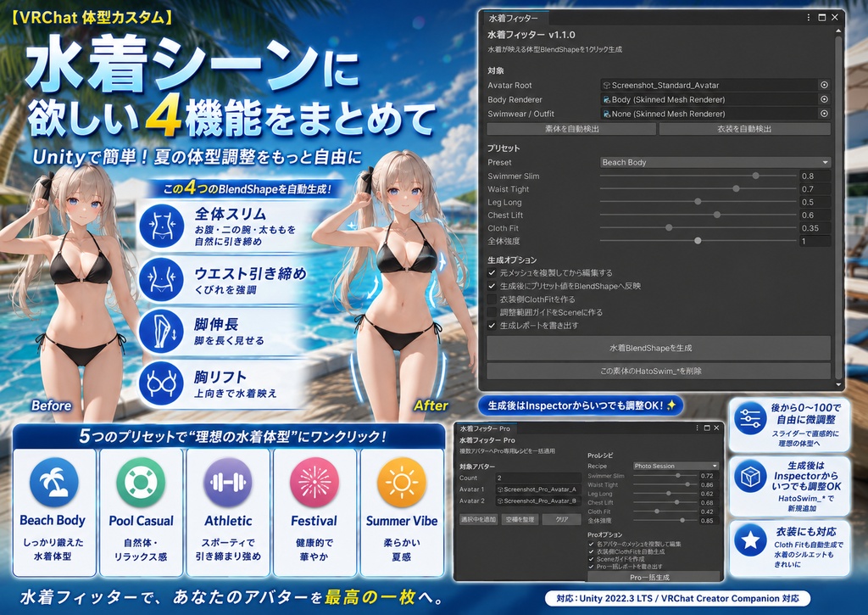Open kebab menu of 水着フィッター window
Image resolution: width=868 pixels, height=615 pixels.
[x=809, y=18]
